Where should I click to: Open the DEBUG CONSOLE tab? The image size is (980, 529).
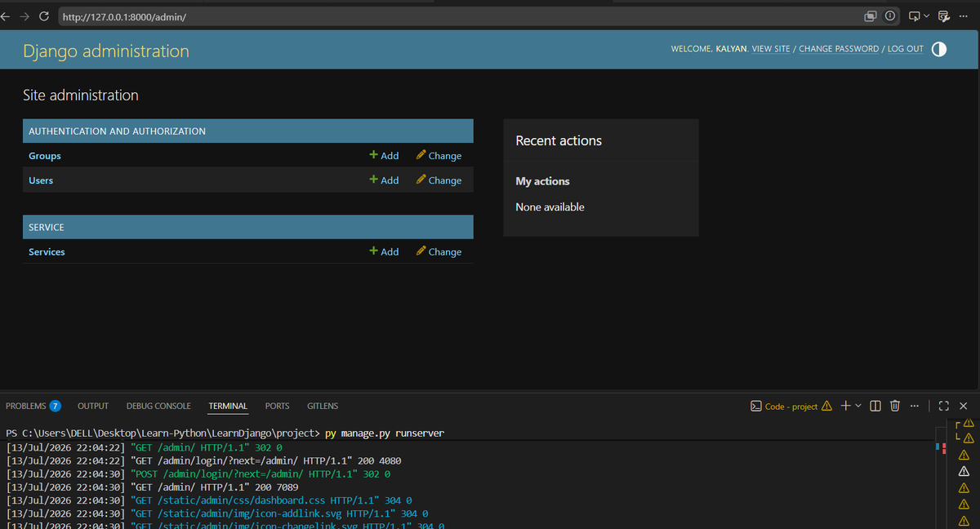pyautogui.click(x=158, y=406)
